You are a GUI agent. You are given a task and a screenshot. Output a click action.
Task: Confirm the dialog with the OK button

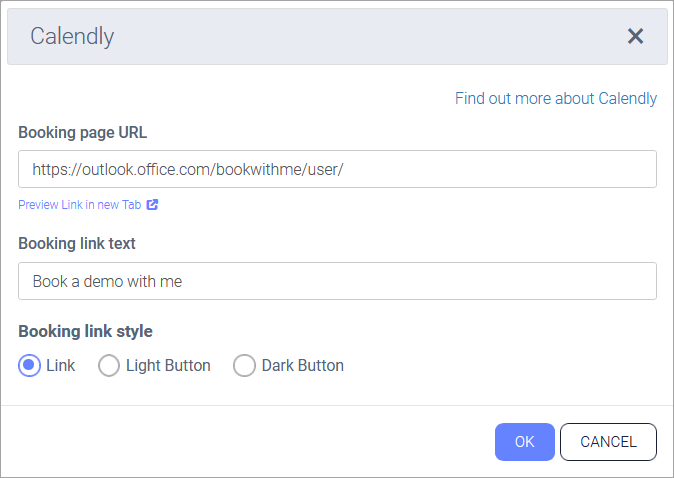click(x=524, y=442)
